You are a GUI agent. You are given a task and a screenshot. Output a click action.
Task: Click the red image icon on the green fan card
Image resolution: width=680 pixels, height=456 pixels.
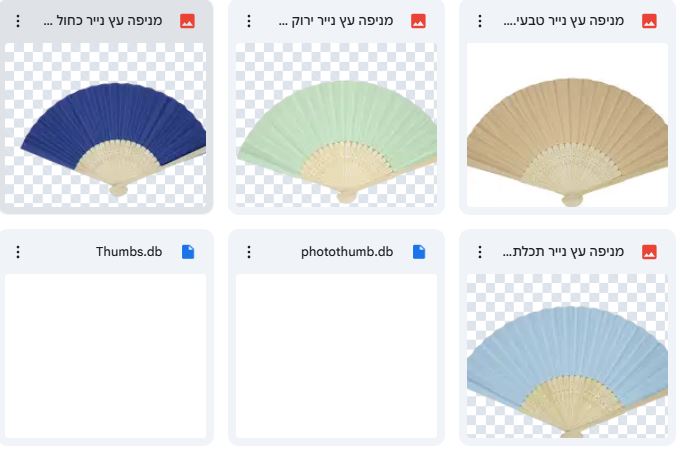pos(419,21)
